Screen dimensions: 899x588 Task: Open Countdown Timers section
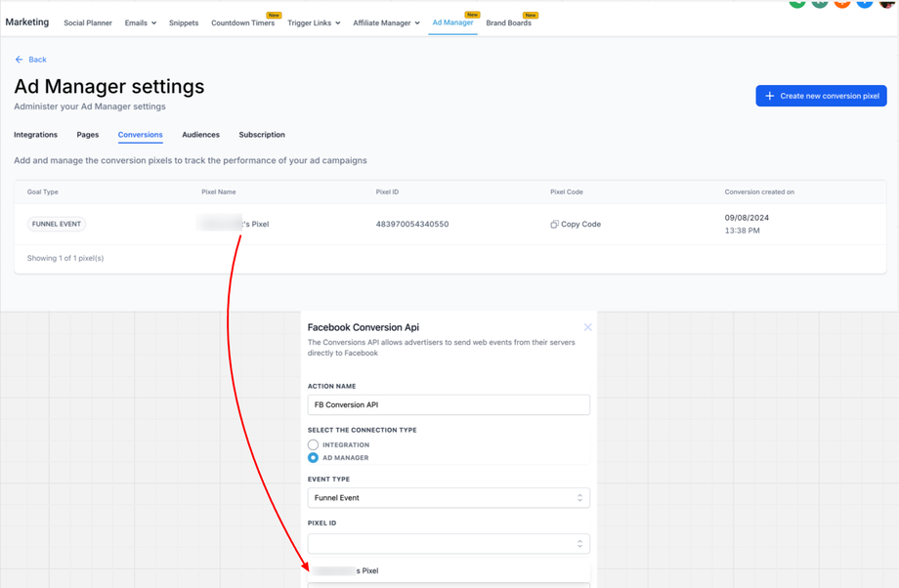pyautogui.click(x=242, y=22)
